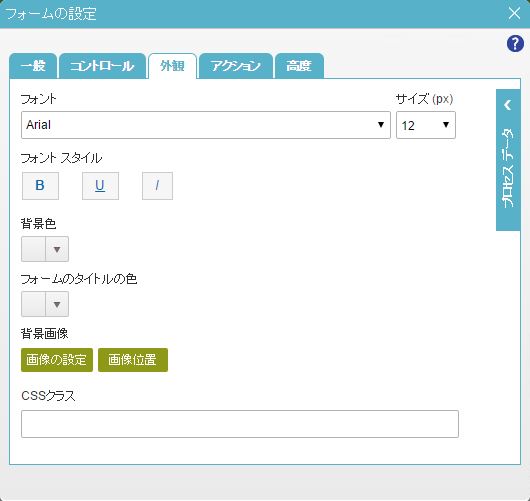Toggle Bold font style
Screen dimensions: 530x501
(x=40, y=186)
